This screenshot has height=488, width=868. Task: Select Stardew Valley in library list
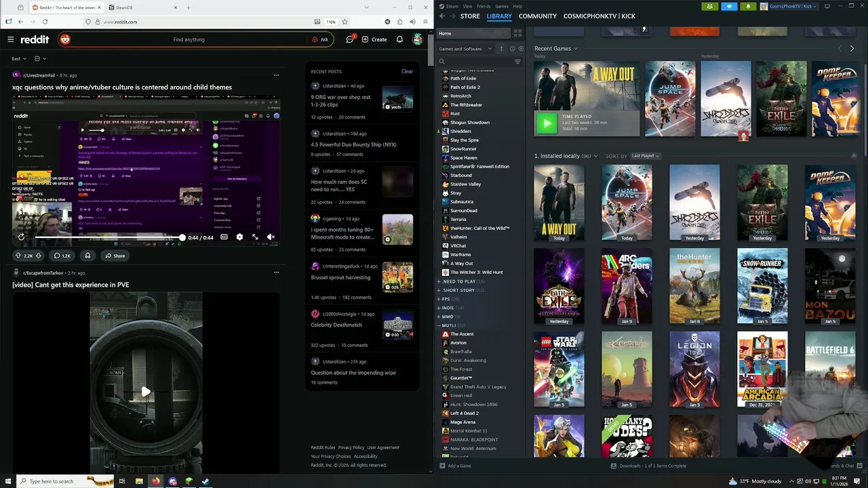pos(465,184)
